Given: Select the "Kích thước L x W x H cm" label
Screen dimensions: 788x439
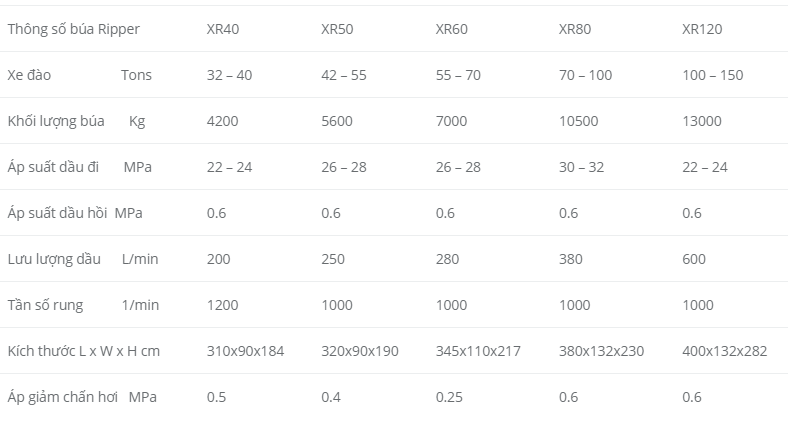Looking at the screenshot, I should point(84,351).
